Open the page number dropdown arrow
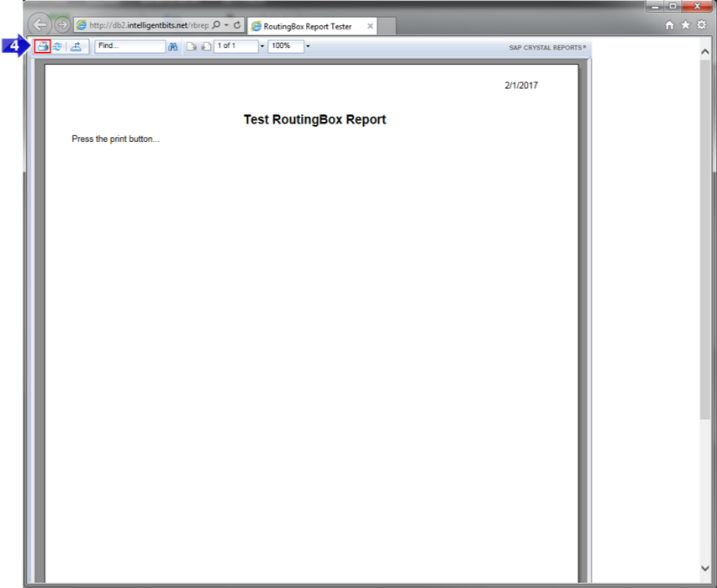 [x=262, y=46]
